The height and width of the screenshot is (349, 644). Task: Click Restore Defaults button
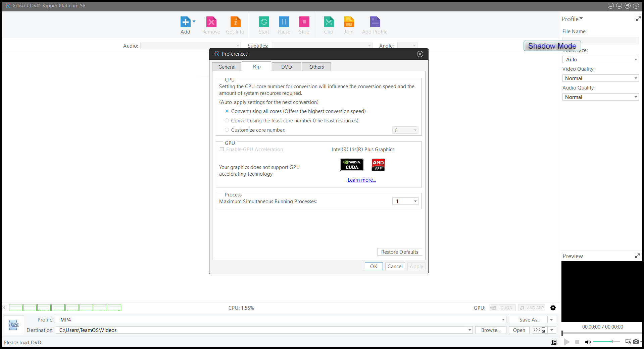coord(400,252)
